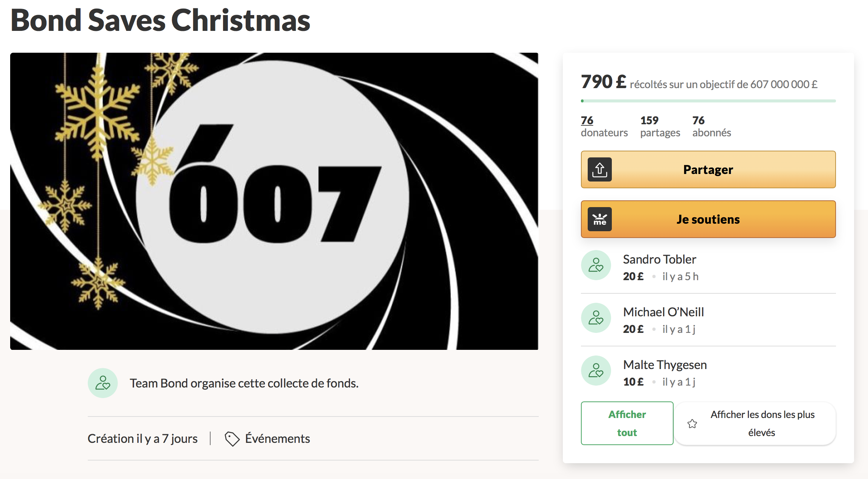The width and height of the screenshot is (868, 479).
Task: Show all donations with Afficher tout
Action: click(627, 423)
